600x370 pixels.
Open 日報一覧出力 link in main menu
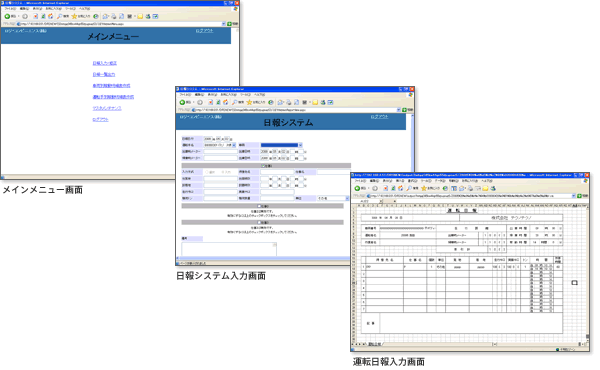pyautogui.click(x=104, y=74)
